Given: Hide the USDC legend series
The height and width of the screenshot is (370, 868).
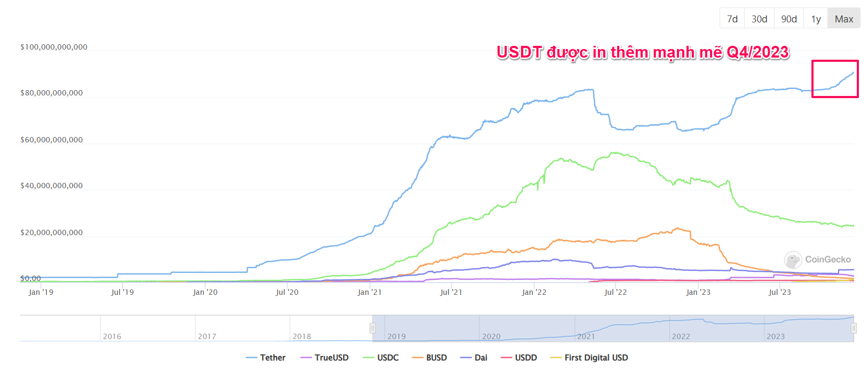Looking at the screenshot, I should (x=381, y=358).
